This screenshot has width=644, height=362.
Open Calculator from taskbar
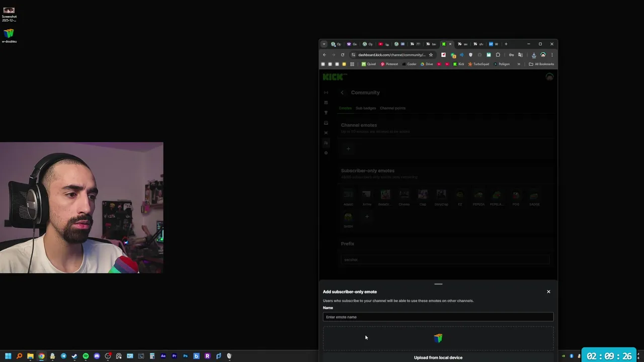[x=152, y=356]
